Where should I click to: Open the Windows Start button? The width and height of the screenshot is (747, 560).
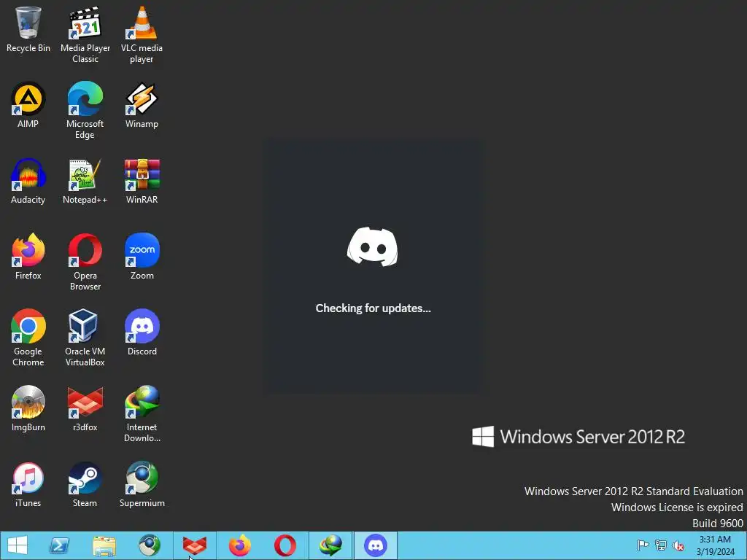pyautogui.click(x=18, y=545)
